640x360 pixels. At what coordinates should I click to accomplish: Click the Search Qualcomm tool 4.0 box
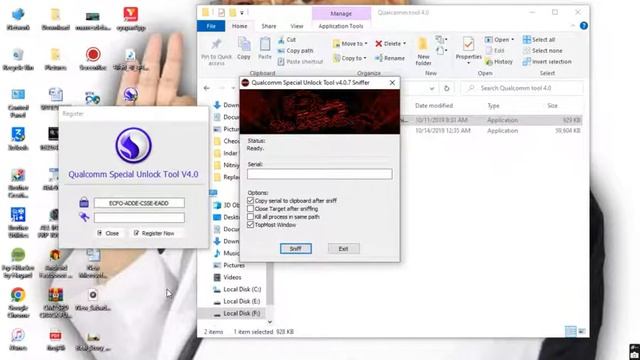pyautogui.click(x=522, y=88)
